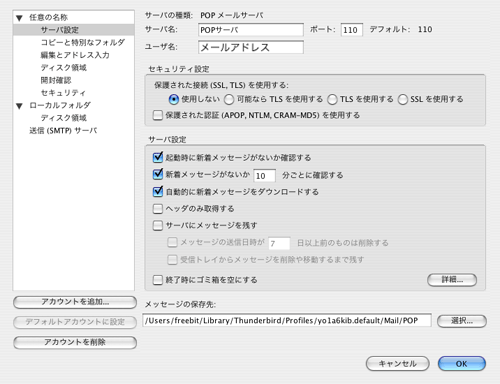The width and height of the screenshot is (500, 384).
Task: Open 開封確認 settings
Action: pyautogui.click(x=56, y=80)
